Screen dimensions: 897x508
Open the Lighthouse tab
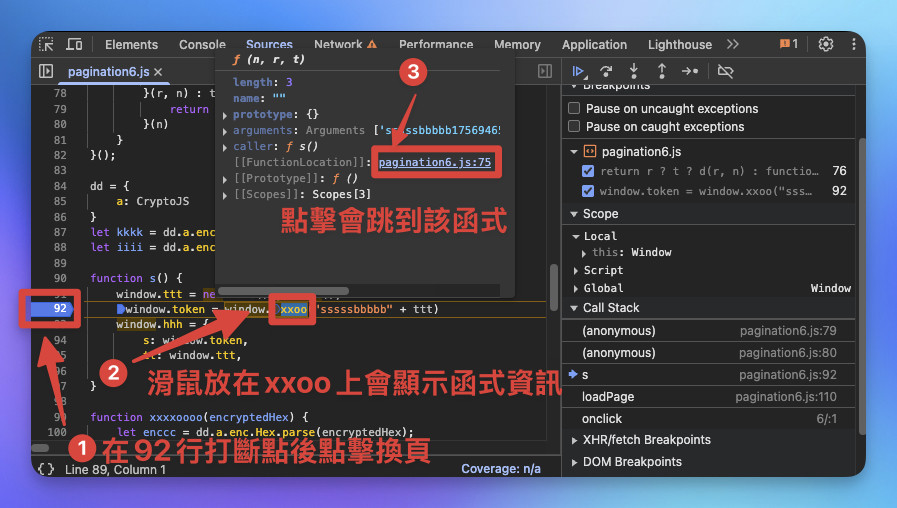(x=680, y=45)
